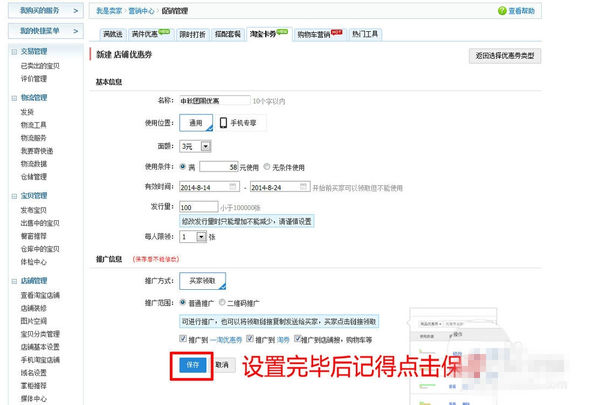This screenshot has height=405, width=600.
Task: Click the blue 保存 button
Action: [x=195, y=365]
